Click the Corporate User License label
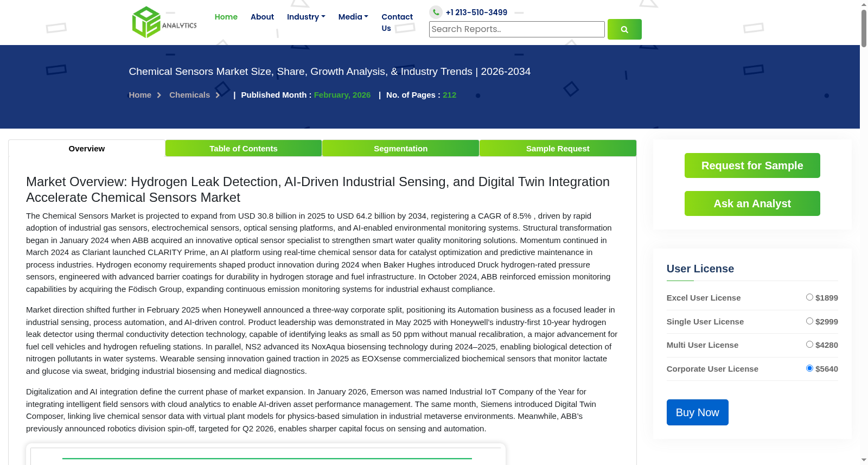The width and height of the screenshot is (868, 465). click(x=712, y=369)
